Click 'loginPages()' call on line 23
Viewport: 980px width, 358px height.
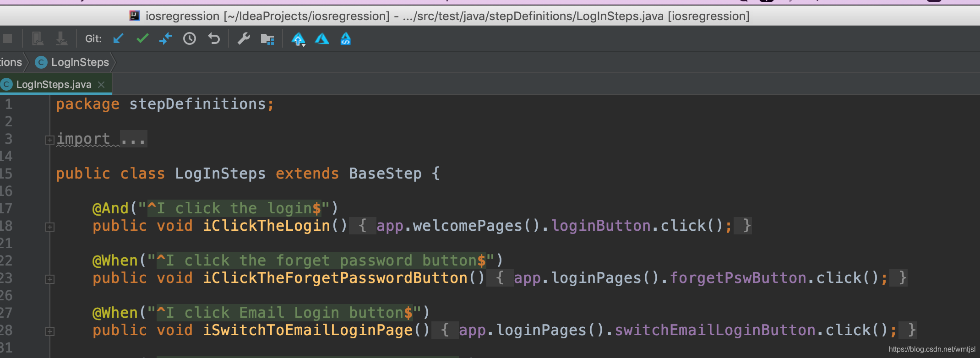[605, 278]
